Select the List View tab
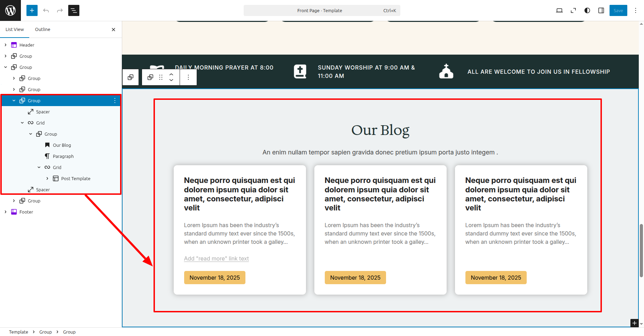Screen dimensions: 644x336 (x=15, y=30)
